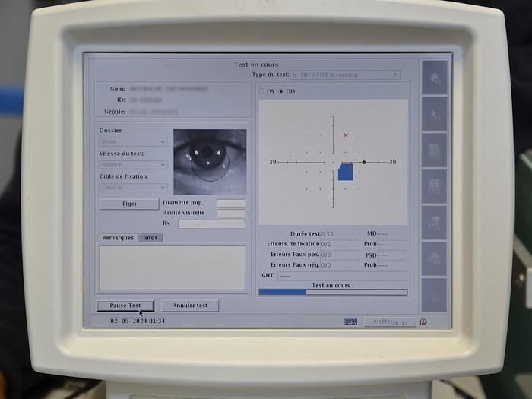532x399 pixels.
Task: Click the third grid icon in right sidebar
Action: [x=435, y=150]
